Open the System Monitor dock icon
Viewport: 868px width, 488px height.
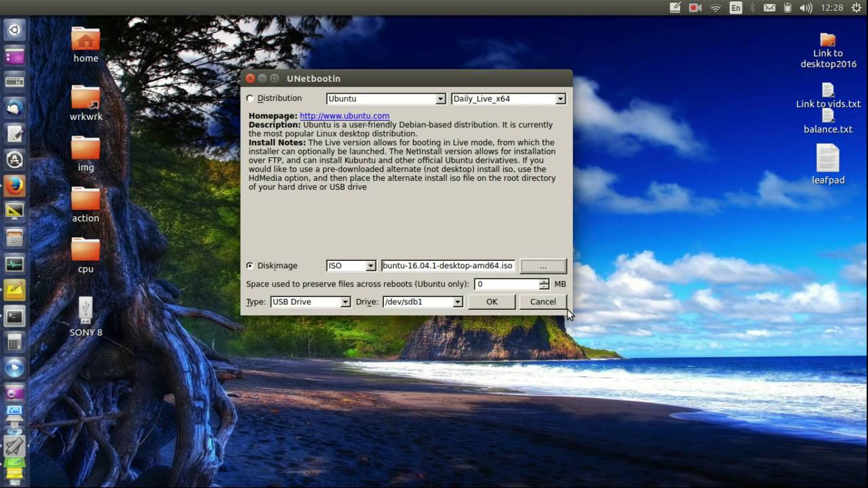[15, 264]
